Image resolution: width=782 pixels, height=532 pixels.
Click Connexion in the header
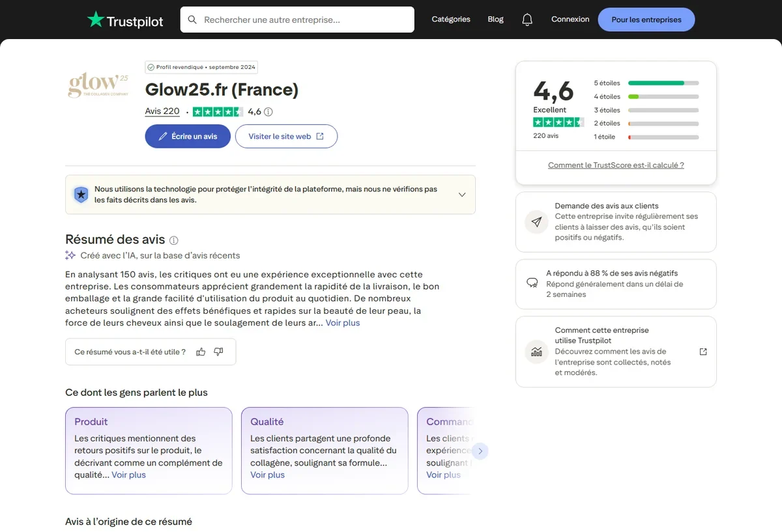point(570,20)
